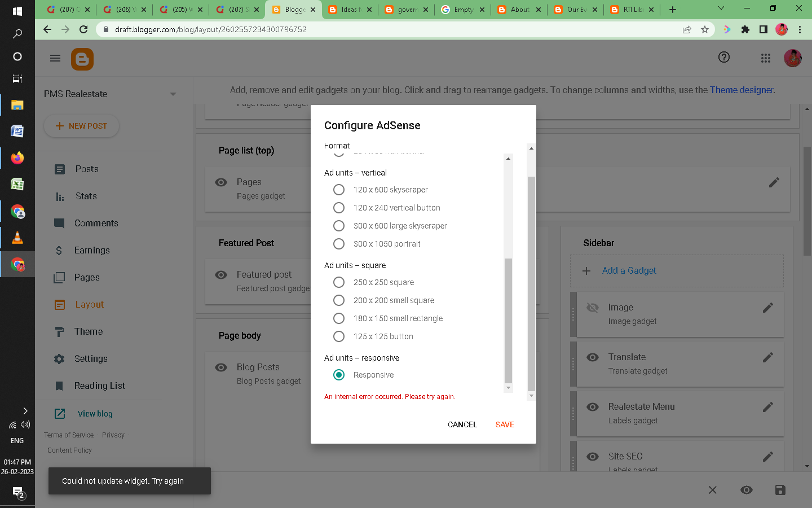Bookmark this page with star icon
812x508 pixels.
point(705,29)
